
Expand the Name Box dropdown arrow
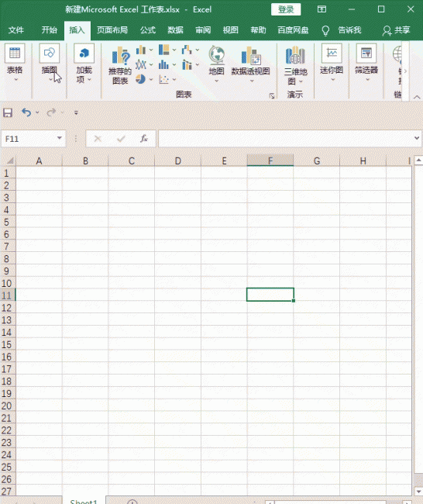pyautogui.click(x=60, y=138)
